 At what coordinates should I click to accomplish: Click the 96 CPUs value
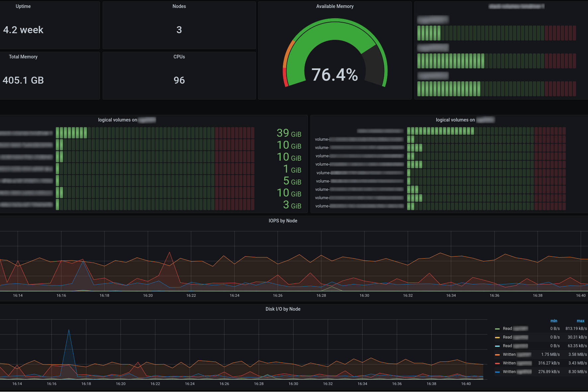pos(179,80)
